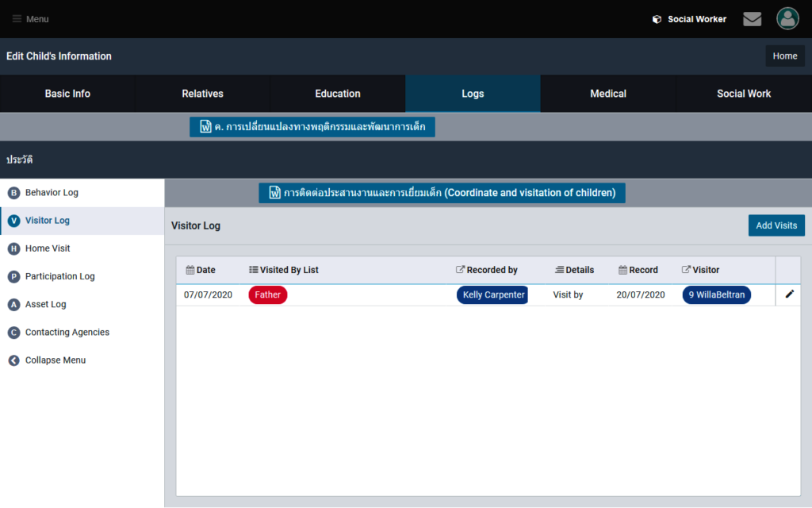
Task: Switch to the Relatives tab
Action: coord(202,94)
